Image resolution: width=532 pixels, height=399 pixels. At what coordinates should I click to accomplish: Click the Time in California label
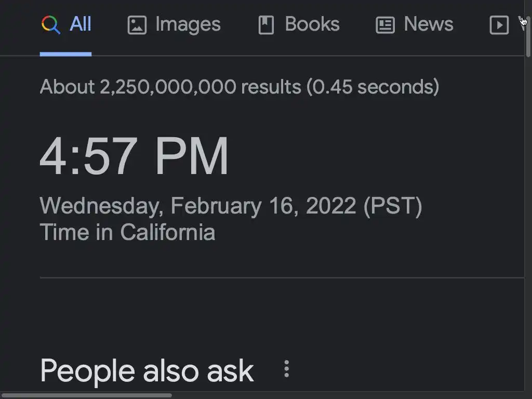coord(127,232)
